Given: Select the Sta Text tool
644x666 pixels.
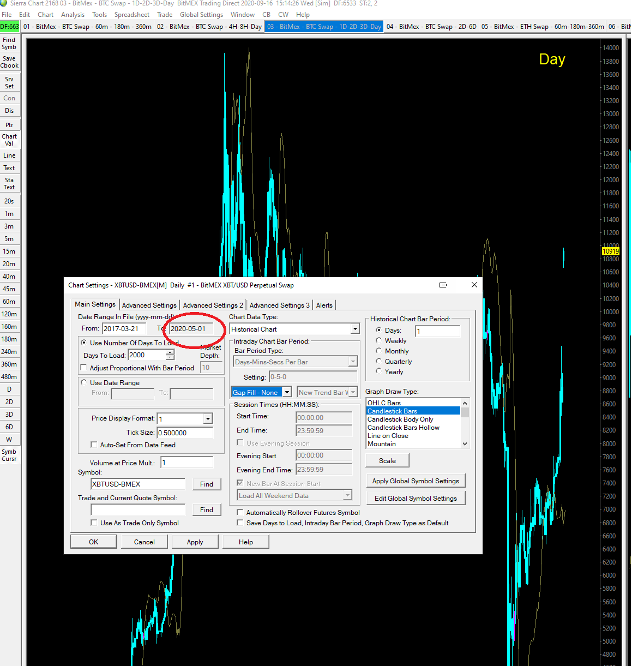Looking at the screenshot, I should pyautogui.click(x=9, y=183).
